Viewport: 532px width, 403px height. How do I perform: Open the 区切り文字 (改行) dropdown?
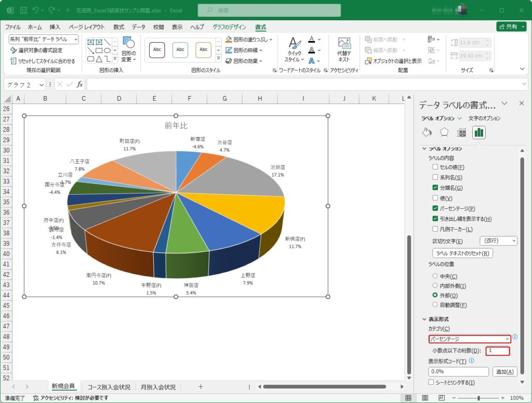[498, 241]
